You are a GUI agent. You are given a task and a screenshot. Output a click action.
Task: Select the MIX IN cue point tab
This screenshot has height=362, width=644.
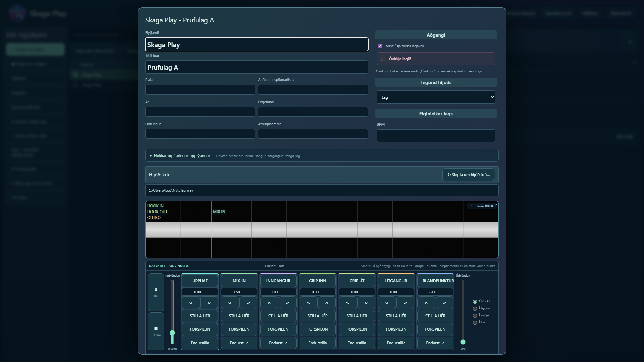[x=239, y=281]
